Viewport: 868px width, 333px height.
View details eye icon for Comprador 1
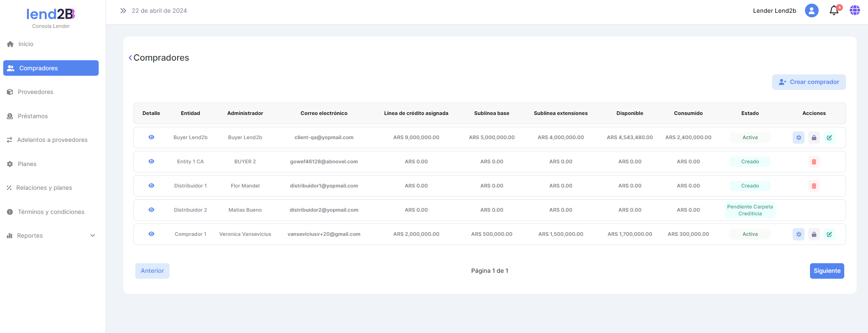point(151,234)
